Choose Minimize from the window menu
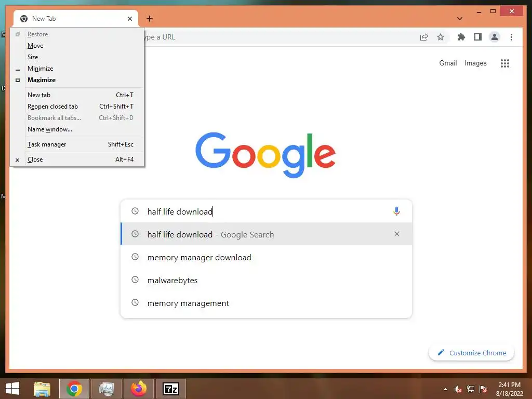The width and height of the screenshot is (532, 399). [77, 69]
